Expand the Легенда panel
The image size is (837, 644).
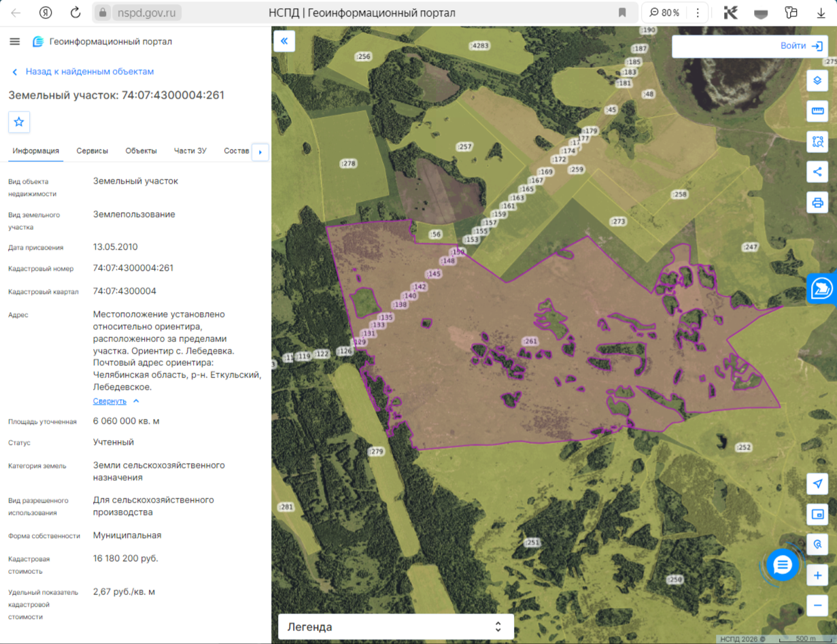pos(396,627)
